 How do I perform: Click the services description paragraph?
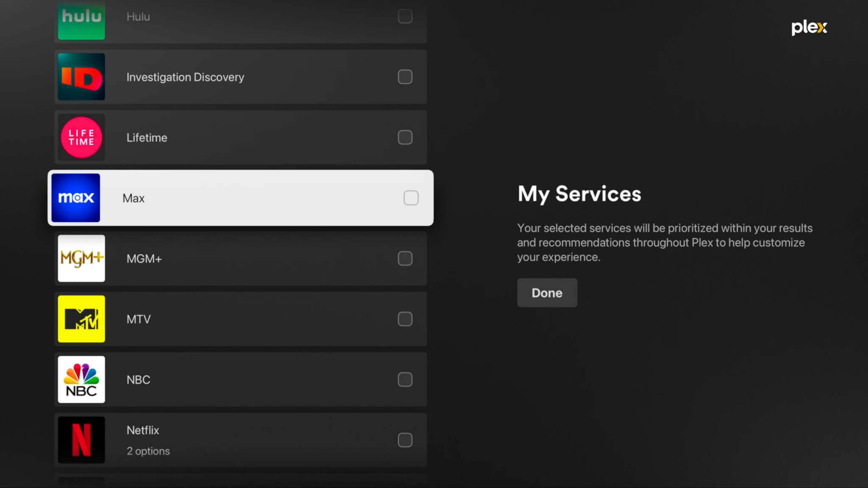coord(665,243)
